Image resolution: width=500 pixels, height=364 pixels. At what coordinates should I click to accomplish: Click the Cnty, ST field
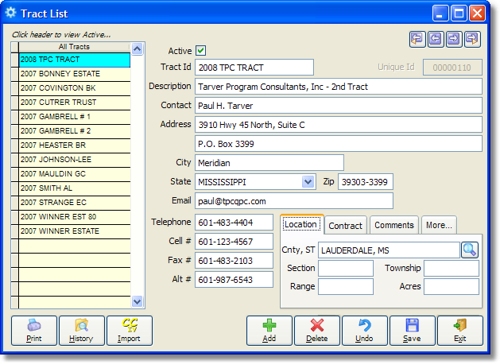389,250
